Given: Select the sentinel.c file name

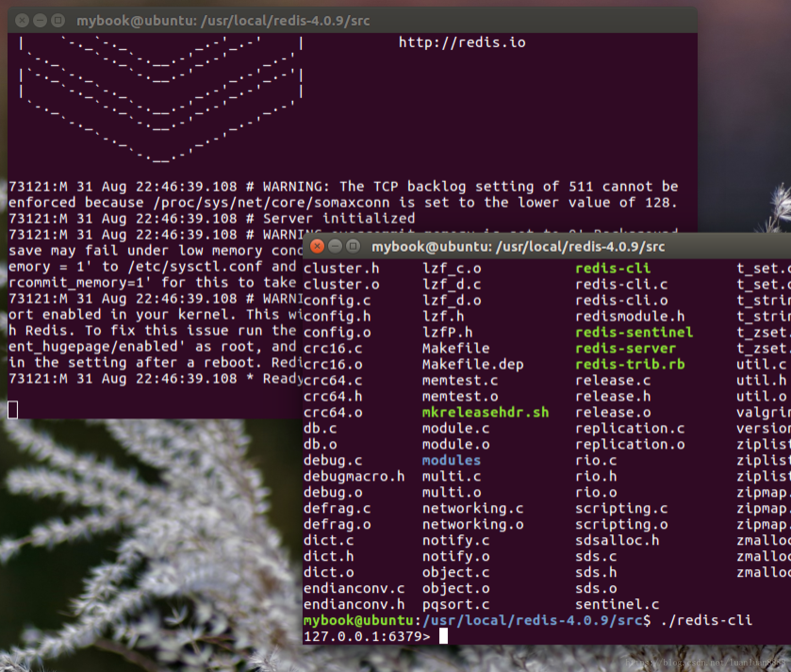Looking at the screenshot, I should (617, 605).
